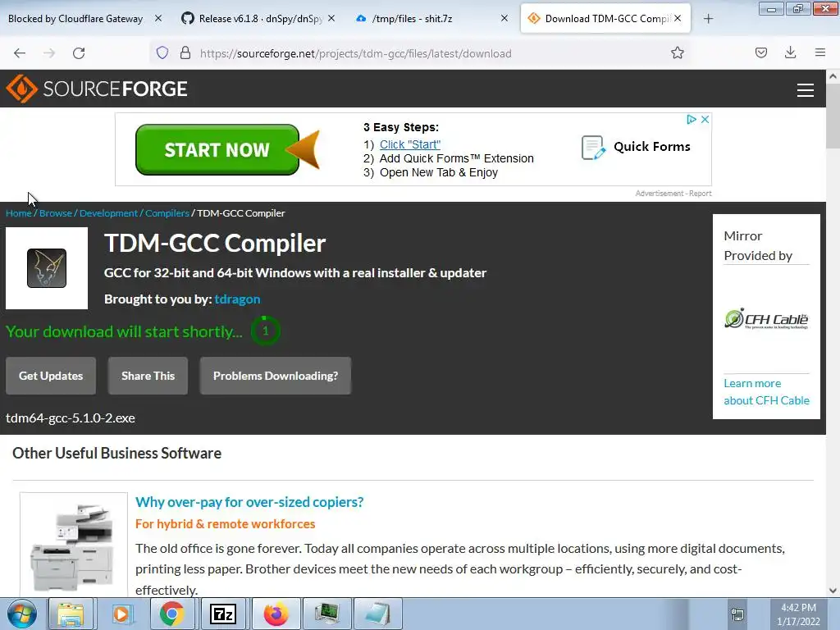Screen dimensions: 840x630
Task: Open 'Why over-pay for over-sized copiers?' link
Action: coord(249,502)
